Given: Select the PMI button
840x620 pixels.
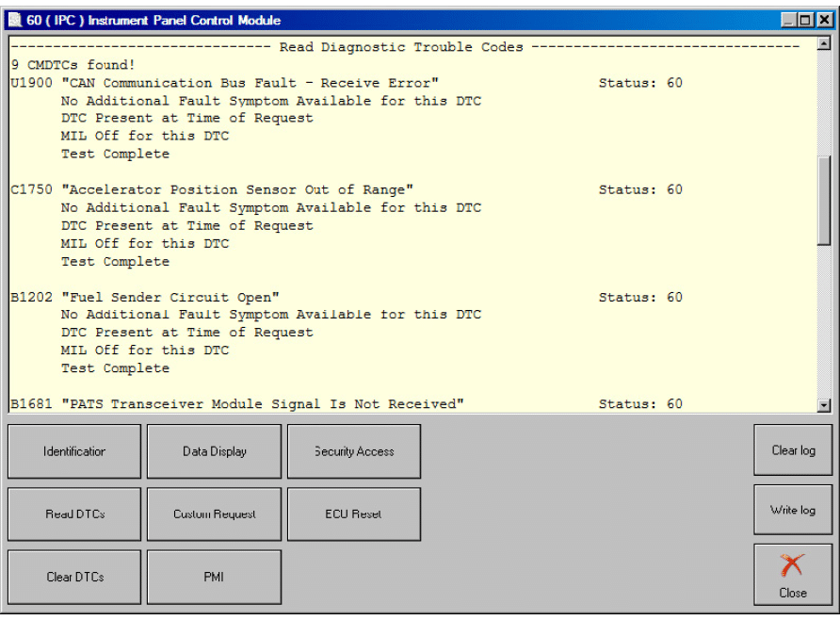Looking at the screenshot, I should point(214,577).
